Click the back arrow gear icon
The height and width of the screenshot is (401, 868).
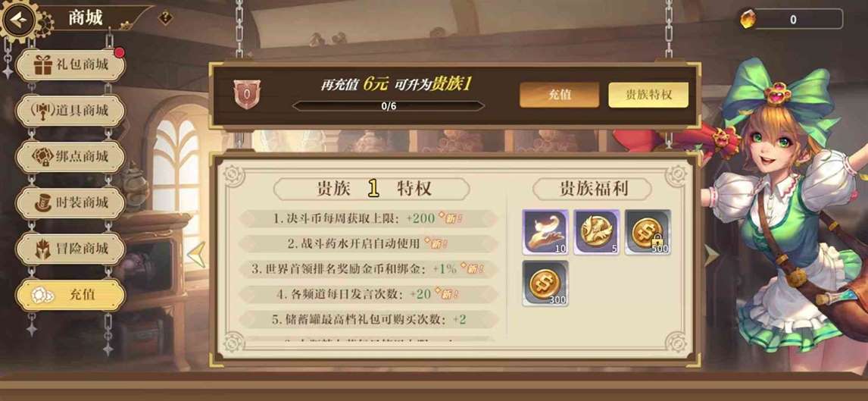[x=19, y=20]
